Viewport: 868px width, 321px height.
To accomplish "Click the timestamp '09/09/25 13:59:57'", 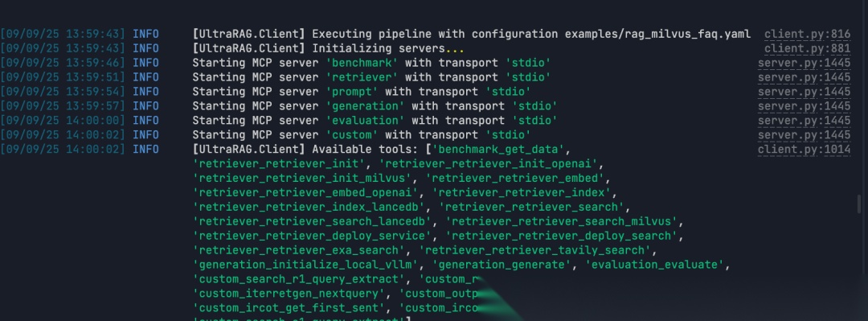I will [63, 106].
